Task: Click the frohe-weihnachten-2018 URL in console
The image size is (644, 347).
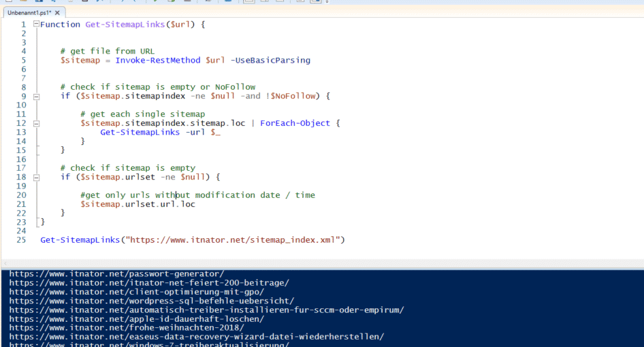Action: pos(127,327)
